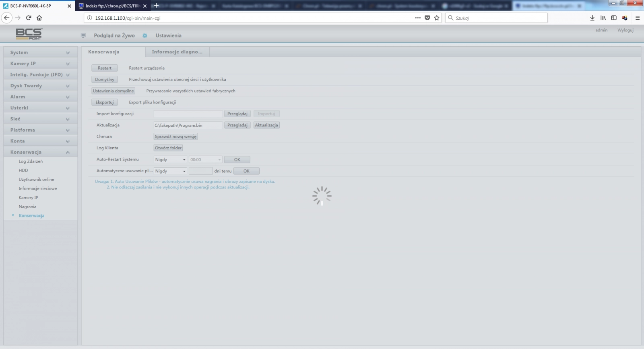Viewport: 644px width, 349px height.
Task: Show site information icon in address bar
Action: [89, 18]
